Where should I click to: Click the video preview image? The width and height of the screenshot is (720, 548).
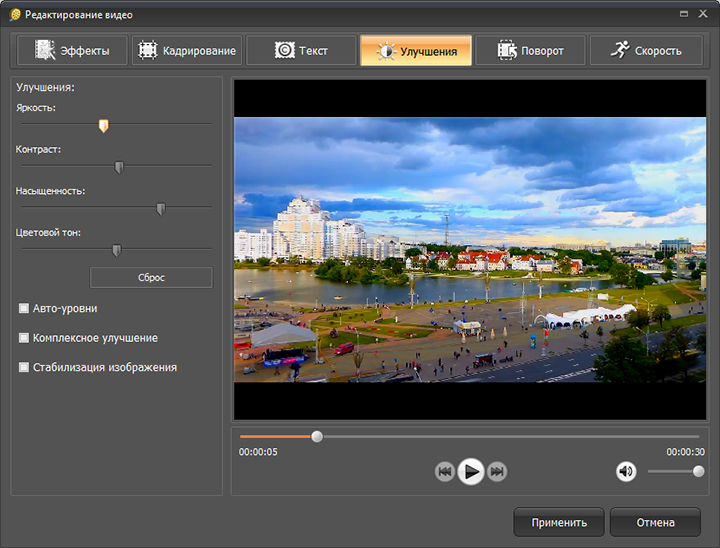tap(470, 250)
